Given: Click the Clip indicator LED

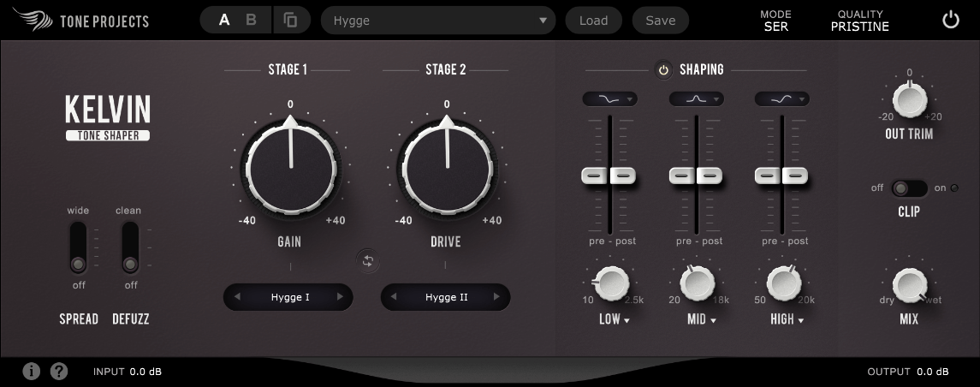Looking at the screenshot, I should click(954, 188).
